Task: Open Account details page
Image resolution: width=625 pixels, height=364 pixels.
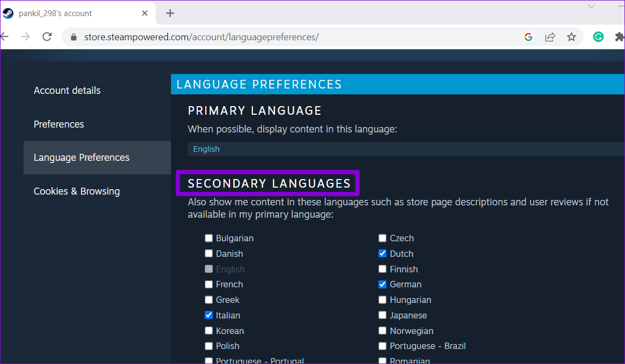Action: pyautogui.click(x=67, y=90)
